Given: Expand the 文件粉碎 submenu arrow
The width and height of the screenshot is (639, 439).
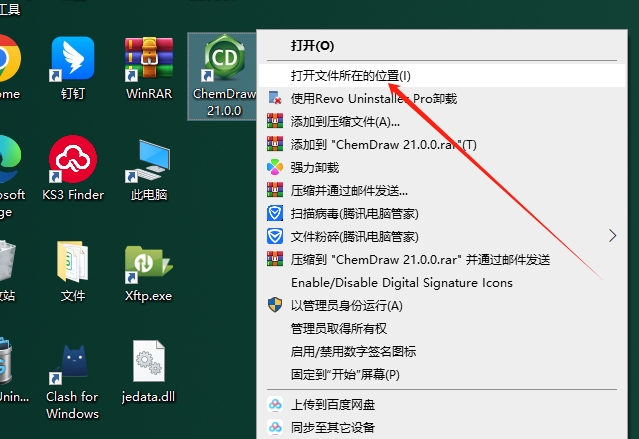Looking at the screenshot, I should (x=612, y=236).
